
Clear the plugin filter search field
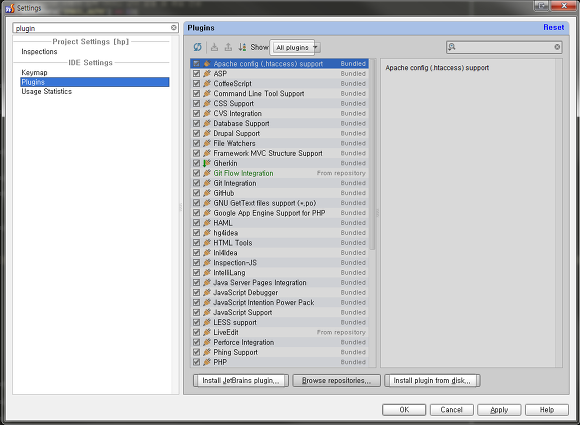pyautogui.click(x=557, y=47)
